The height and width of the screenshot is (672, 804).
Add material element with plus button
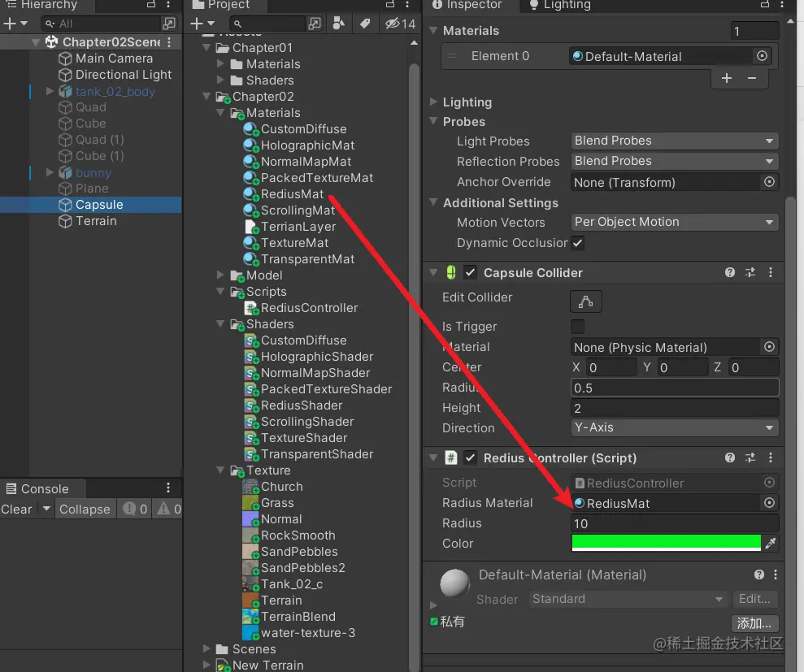pos(727,78)
